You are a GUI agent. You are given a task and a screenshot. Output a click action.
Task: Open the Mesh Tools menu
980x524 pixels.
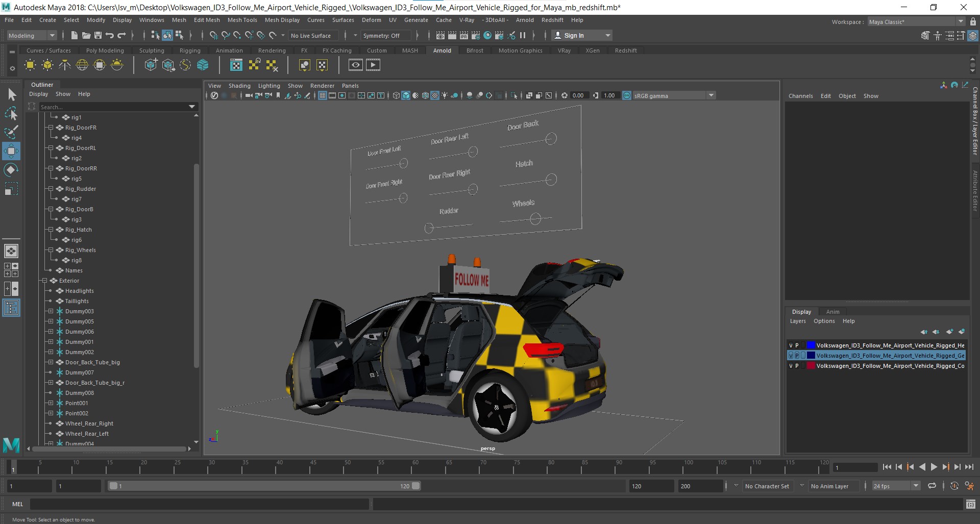[242, 20]
